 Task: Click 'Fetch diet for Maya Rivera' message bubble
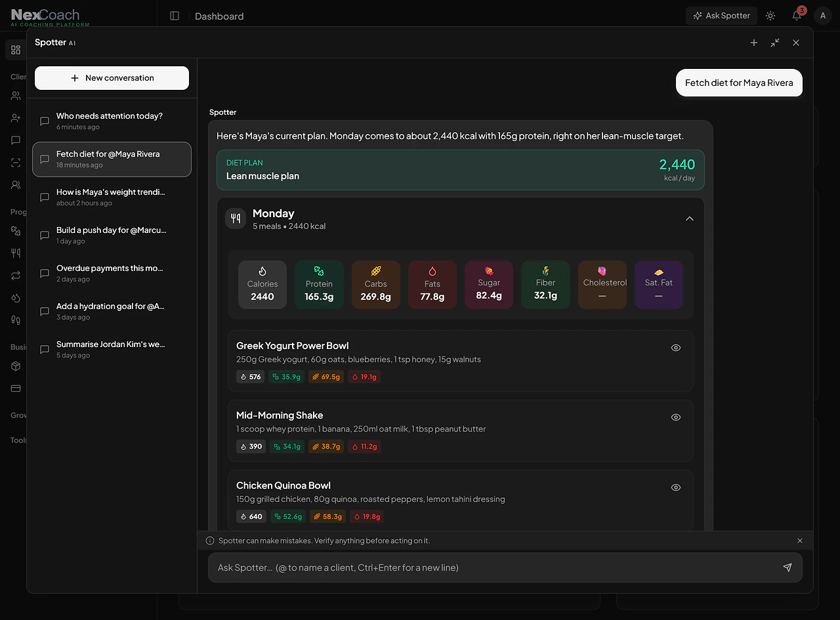[x=739, y=83]
